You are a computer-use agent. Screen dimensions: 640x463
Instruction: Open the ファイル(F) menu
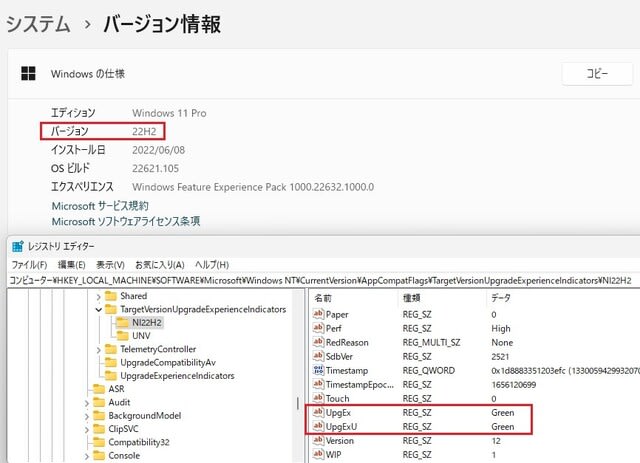point(29,265)
